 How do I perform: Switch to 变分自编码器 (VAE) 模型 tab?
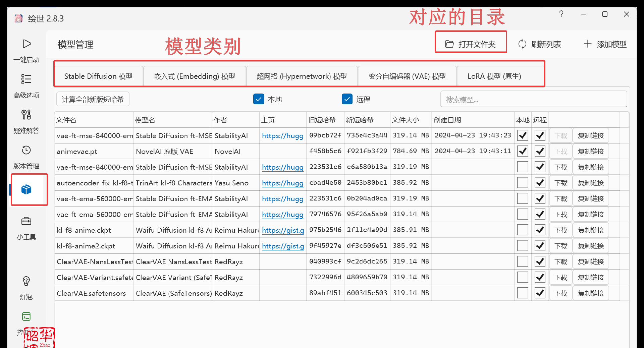point(407,76)
